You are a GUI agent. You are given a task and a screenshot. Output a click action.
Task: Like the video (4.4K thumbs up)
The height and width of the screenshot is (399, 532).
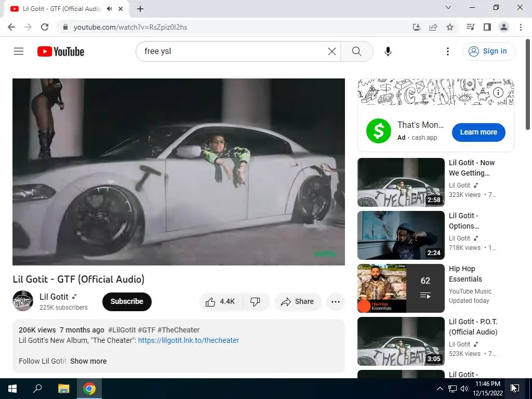[220, 302]
